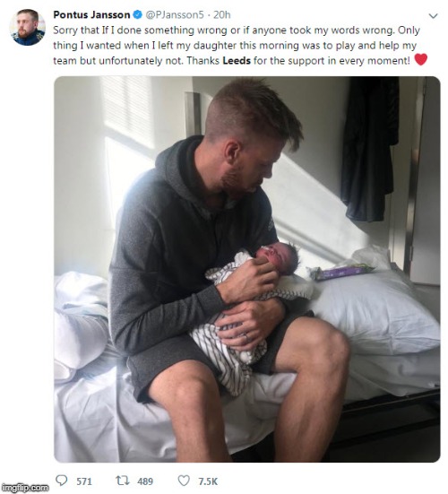Click the 7.5K likes count
Image resolution: width=448 pixels, height=494 pixels.
point(208,481)
